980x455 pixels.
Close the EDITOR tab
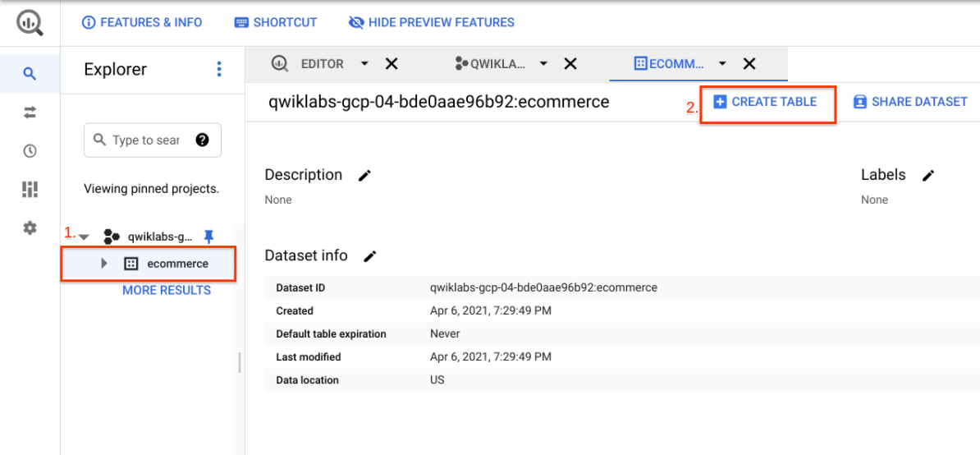392,63
